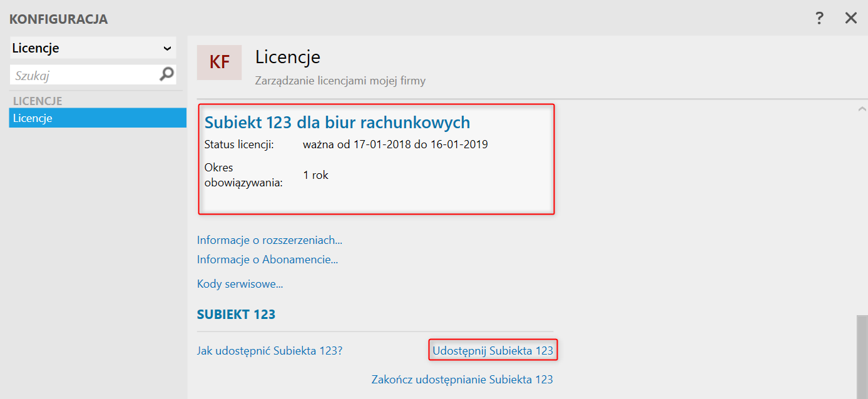Screen dimensions: 868x399
Task: Click the scroll-up arrow of content area
Action: tap(862, 109)
